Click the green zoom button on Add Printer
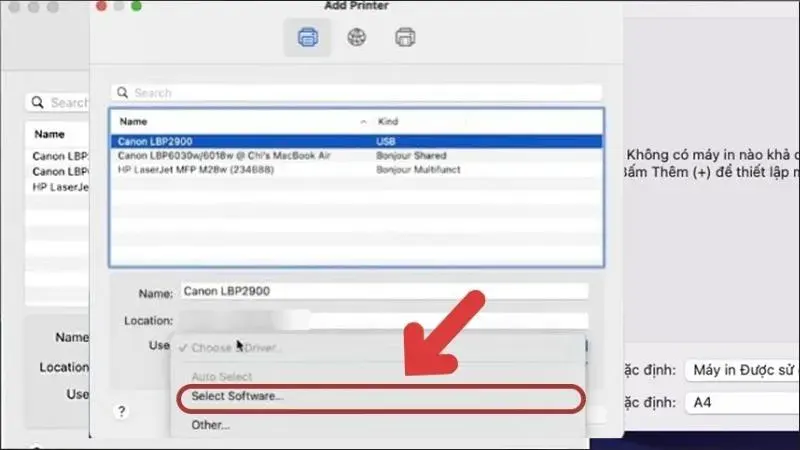The width and height of the screenshot is (800, 450). point(136,6)
